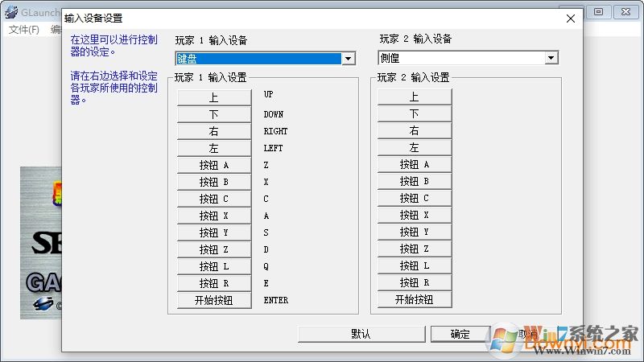Screen dimensions: 644x362
Task: Confirm with the 确定 button
Action: [460, 334]
